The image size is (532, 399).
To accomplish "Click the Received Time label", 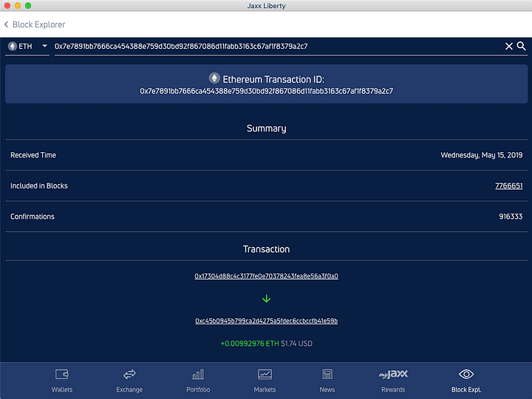I will pyautogui.click(x=33, y=155).
